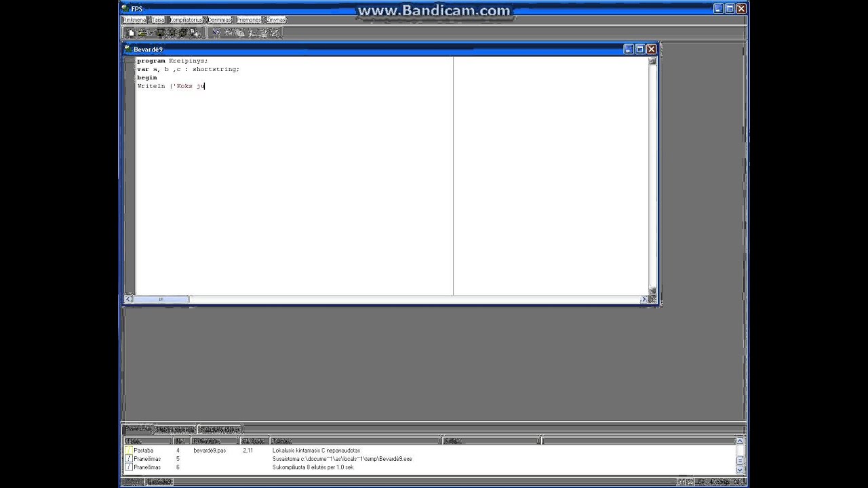Close the Bevardė9 editor window
Viewport: 868px width, 488px height.
651,49
